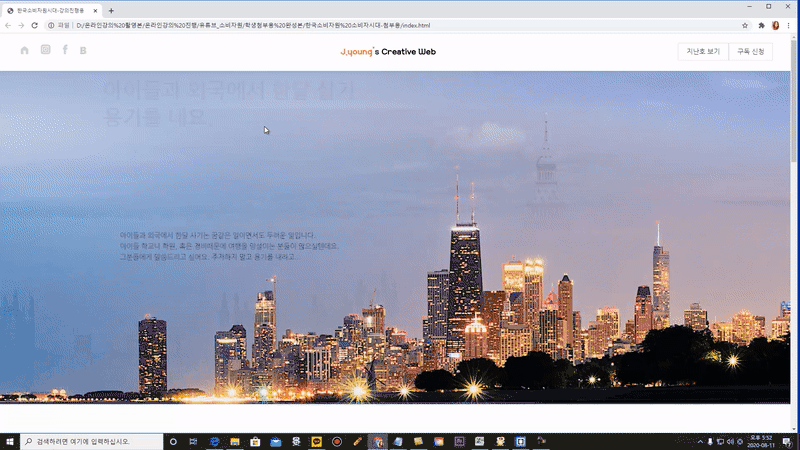Show hidden system tray icons

(700, 442)
